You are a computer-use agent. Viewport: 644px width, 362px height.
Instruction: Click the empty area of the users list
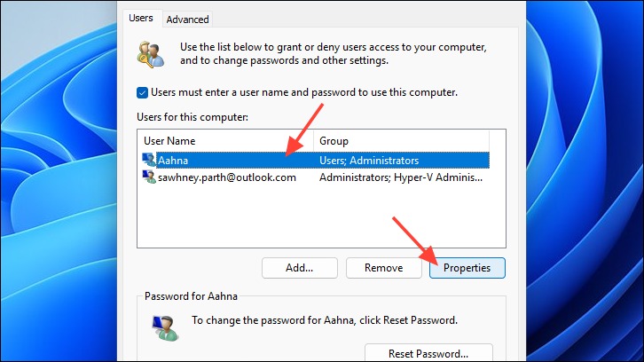321,216
